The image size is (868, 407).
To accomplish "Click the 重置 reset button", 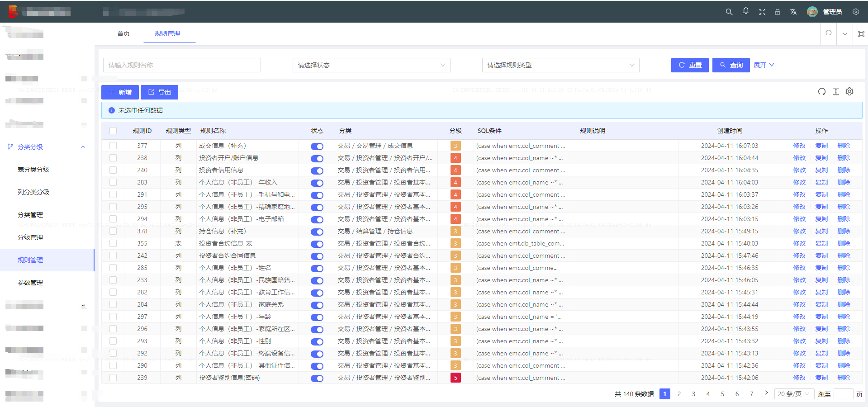I will [x=690, y=65].
